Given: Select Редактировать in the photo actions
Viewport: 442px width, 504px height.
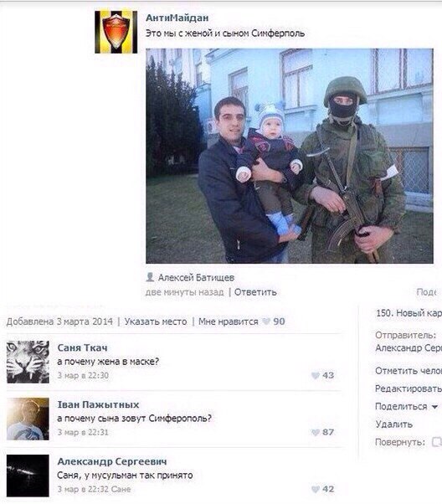Looking at the screenshot, I should [409, 388].
